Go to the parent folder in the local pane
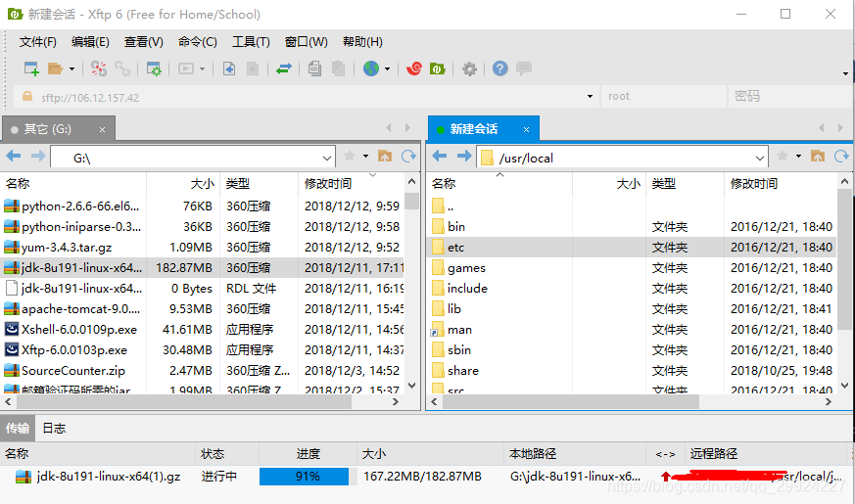 coord(385,157)
